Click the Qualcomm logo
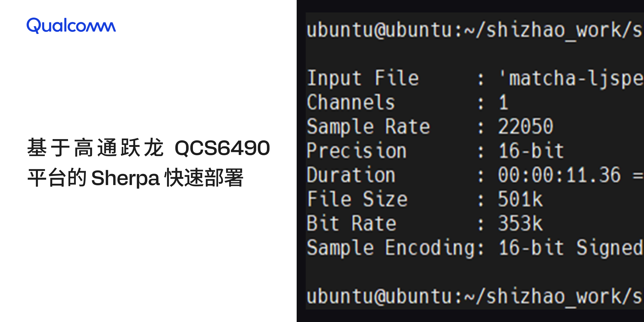644x322 pixels. [x=71, y=26]
